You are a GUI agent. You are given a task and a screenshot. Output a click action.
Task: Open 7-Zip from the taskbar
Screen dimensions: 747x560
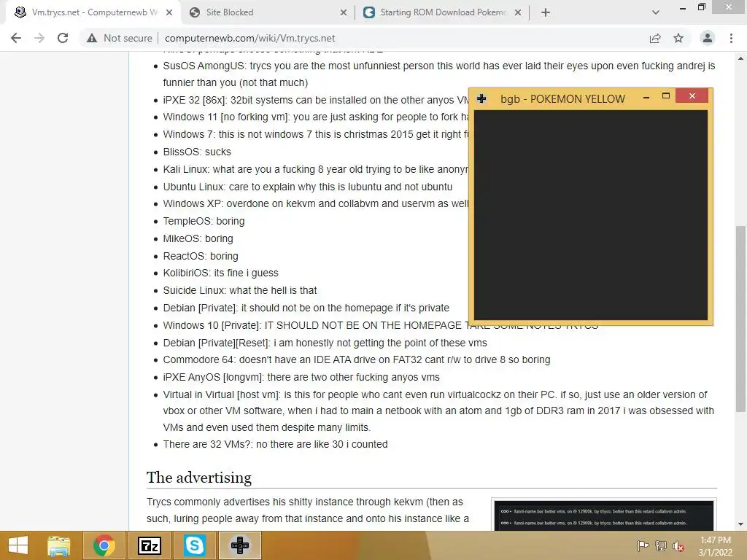click(x=149, y=545)
